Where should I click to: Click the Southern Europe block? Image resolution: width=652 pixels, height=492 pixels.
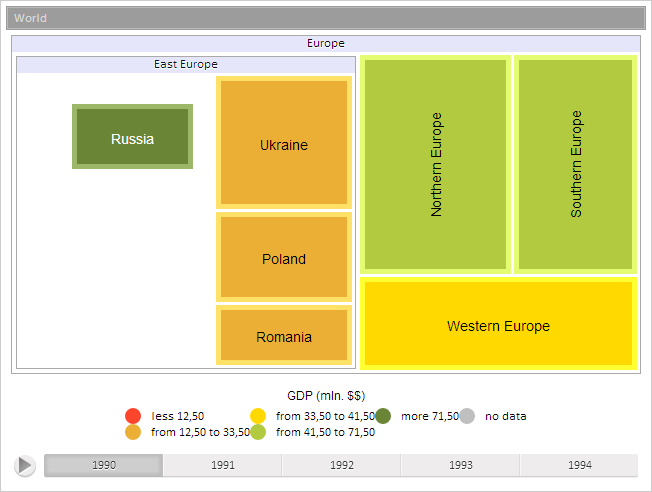tap(576, 164)
